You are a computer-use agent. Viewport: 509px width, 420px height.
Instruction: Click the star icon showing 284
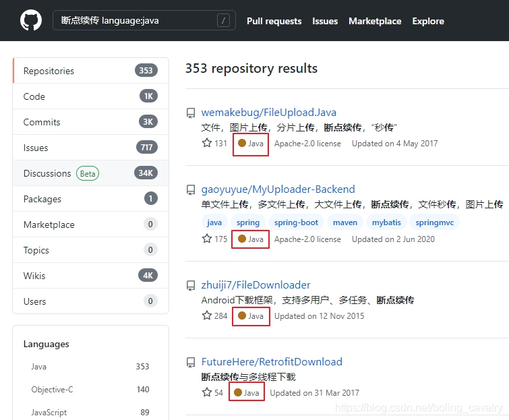coord(207,315)
